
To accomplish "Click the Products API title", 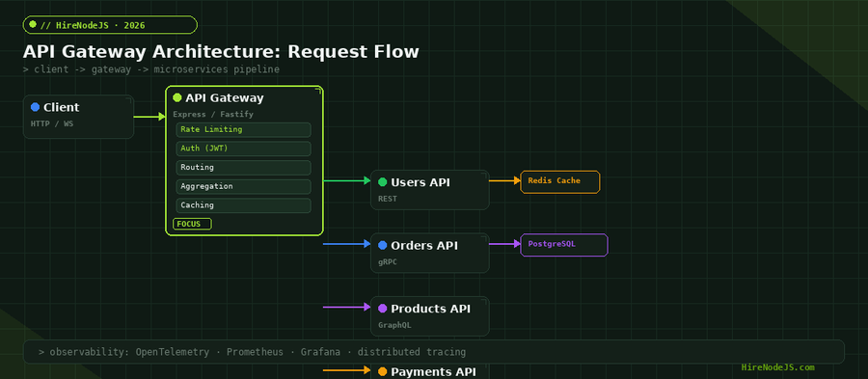I will pos(431,309).
